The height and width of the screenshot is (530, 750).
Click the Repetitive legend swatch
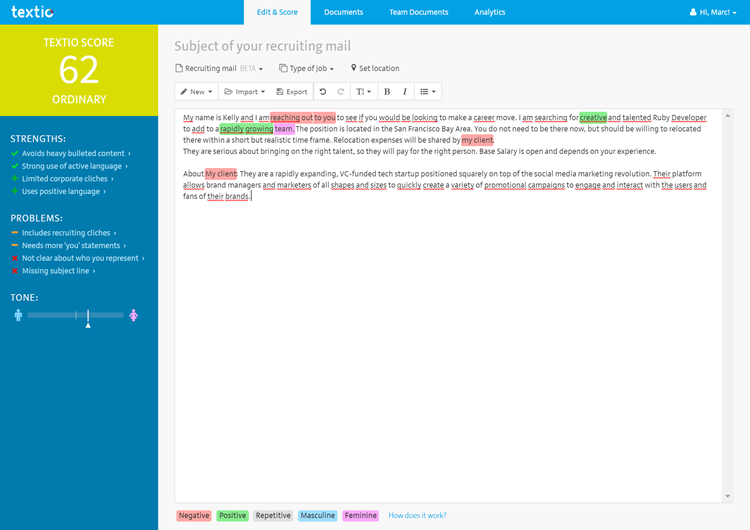pos(273,516)
